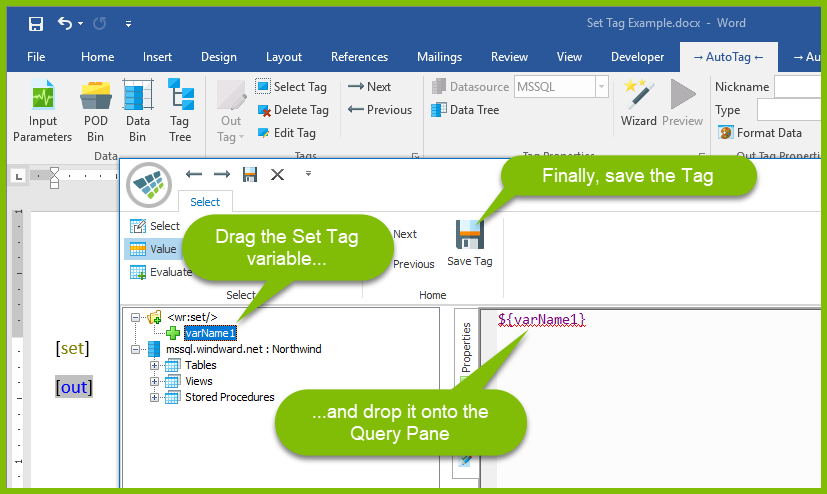
Task: Switch to the Review tab
Action: 509,57
